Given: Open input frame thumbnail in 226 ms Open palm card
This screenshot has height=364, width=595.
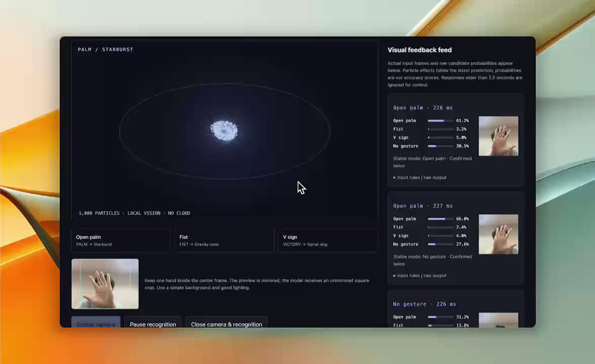Looking at the screenshot, I should click(x=498, y=136).
